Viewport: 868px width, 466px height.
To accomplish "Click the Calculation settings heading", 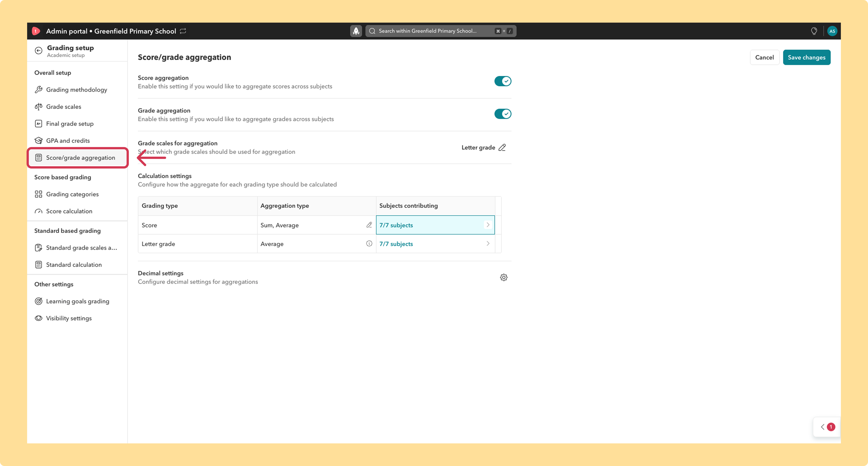I will click(164, 176).
